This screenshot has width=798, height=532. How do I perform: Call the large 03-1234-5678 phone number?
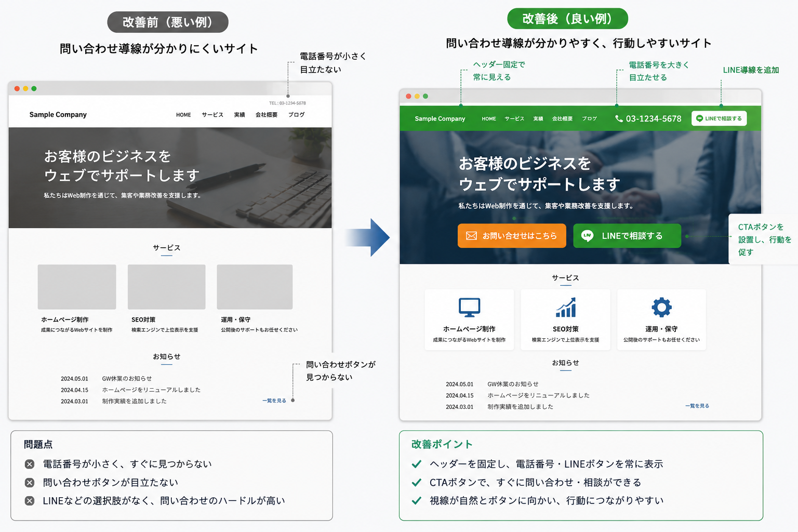653,118
